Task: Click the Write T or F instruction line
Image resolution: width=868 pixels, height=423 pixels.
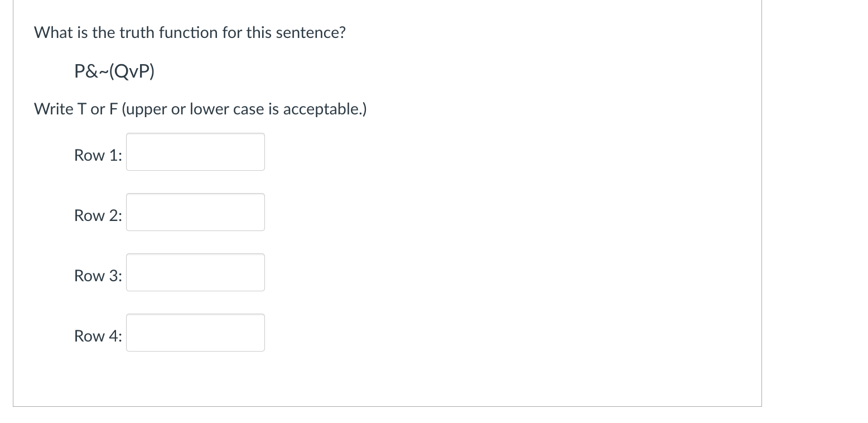Action: tap(200, 109)
